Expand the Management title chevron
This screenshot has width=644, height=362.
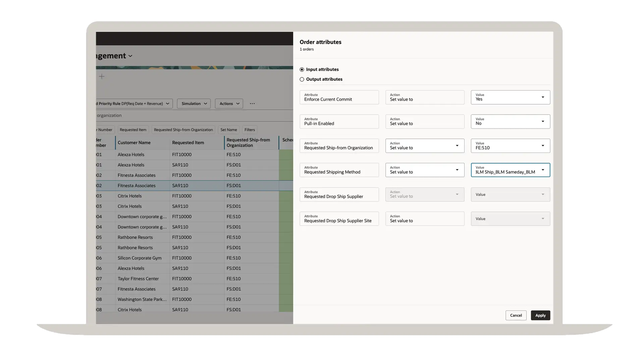[130, 56]
